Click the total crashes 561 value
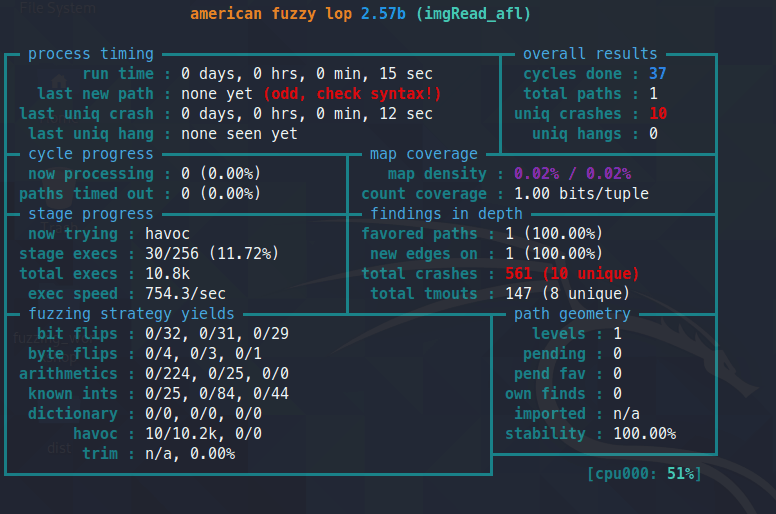The height and width of the screenshot is (514, 776). [x=564, y=274]
